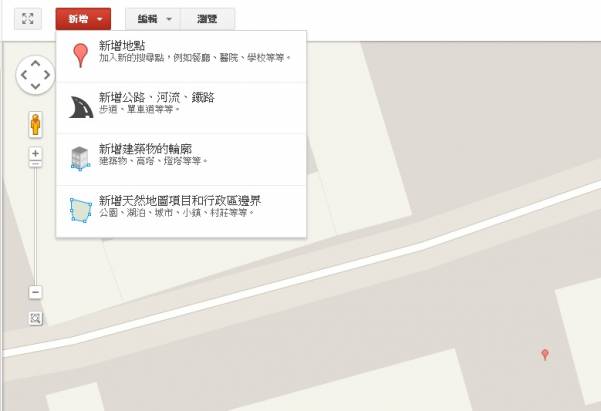Select 新增地點 menu entry
Screen dimensions: 601x411
[181, 56]
